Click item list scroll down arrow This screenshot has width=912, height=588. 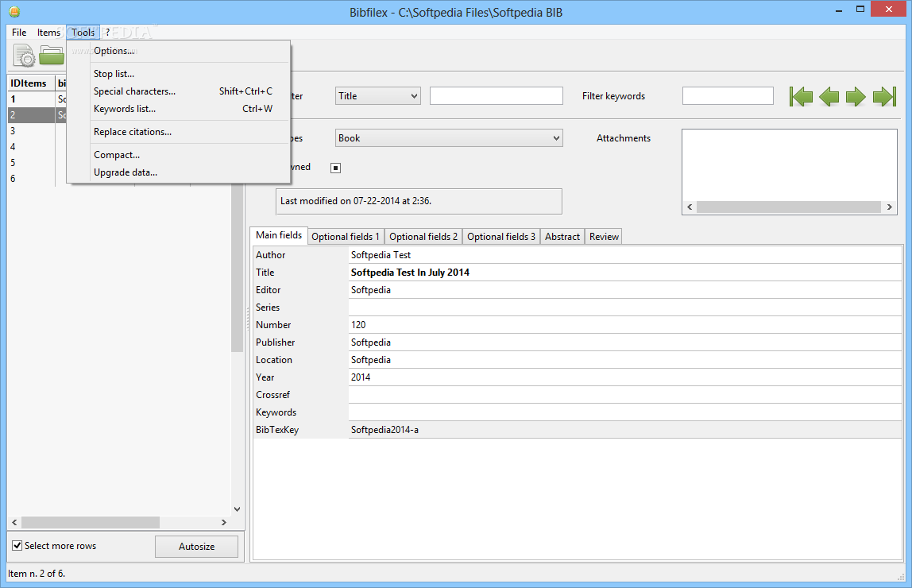pos(237,509)
